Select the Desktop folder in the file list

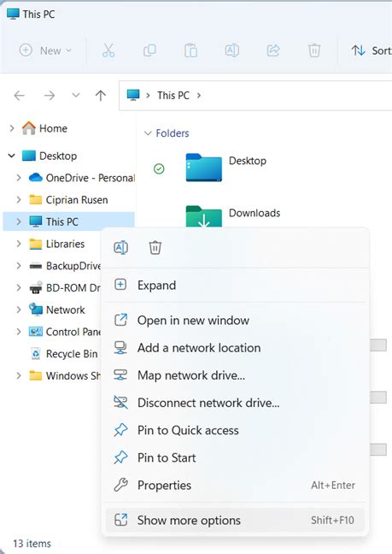[x=226, y=167]
